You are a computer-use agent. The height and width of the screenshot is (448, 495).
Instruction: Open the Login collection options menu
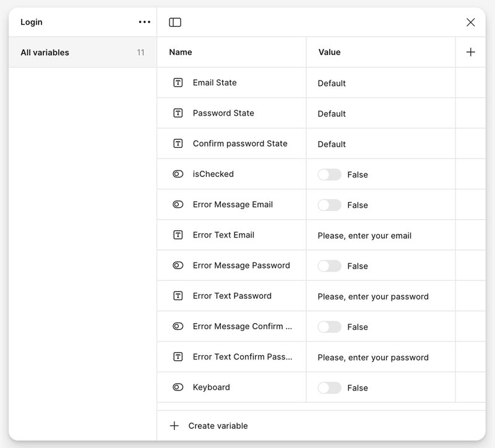pos(144,22)
